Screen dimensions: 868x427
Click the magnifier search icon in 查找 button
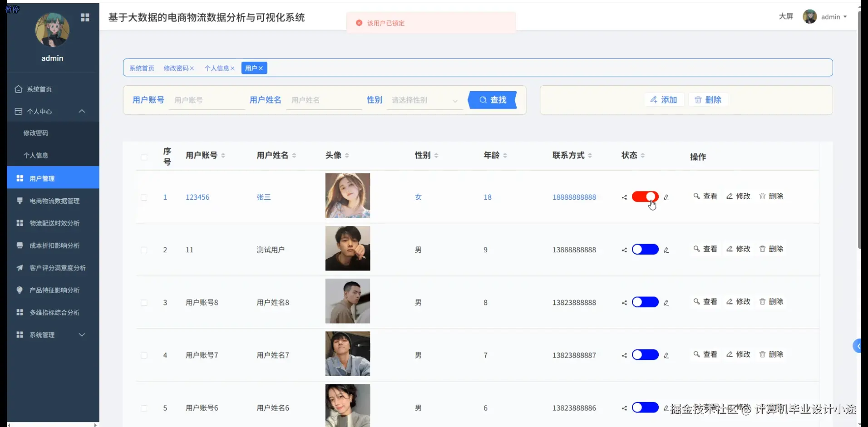(483, 100)
